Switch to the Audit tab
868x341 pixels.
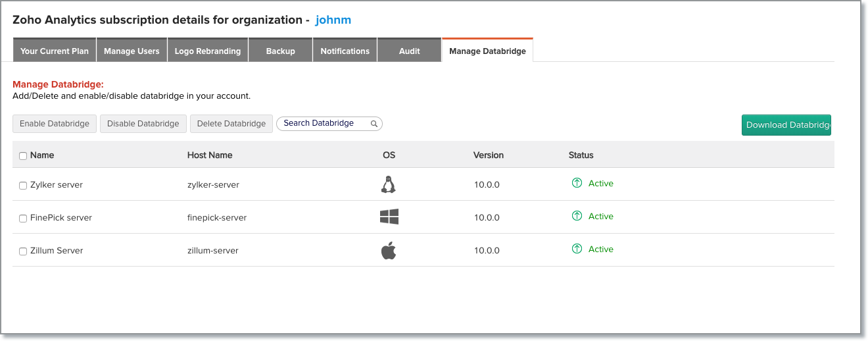pyautogui.click(x=409, y=51)
